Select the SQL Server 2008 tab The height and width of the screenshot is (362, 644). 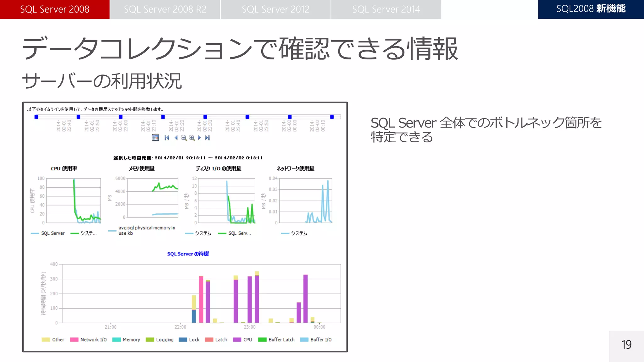(x=55, y=9)
